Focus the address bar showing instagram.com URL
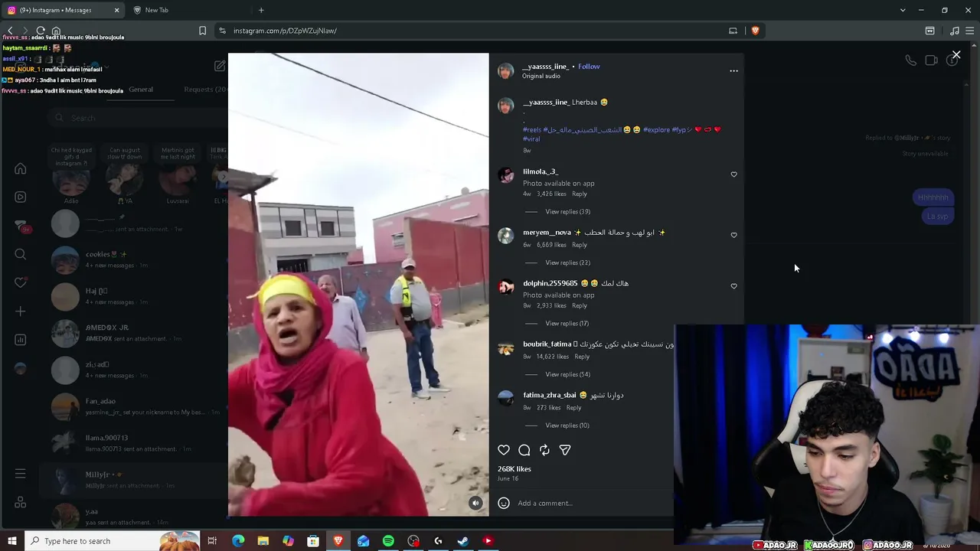980x551 pixels. [x=475, y=31]
